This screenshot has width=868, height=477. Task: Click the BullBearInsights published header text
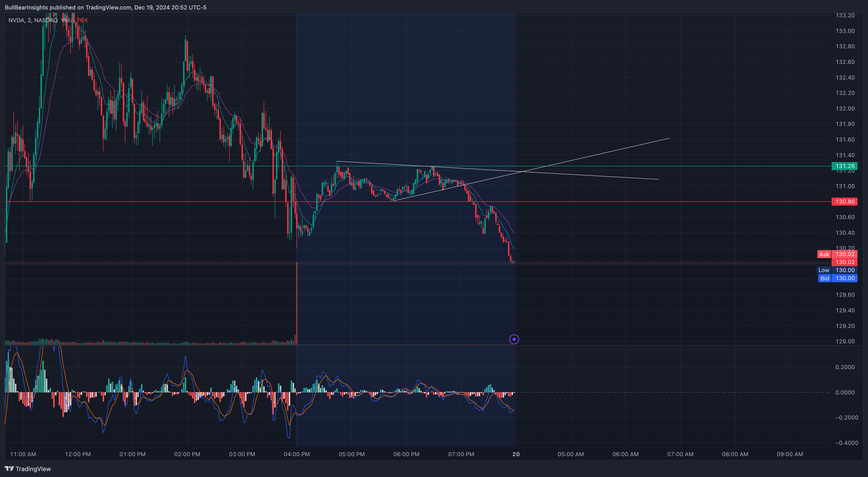click(105, 7)
